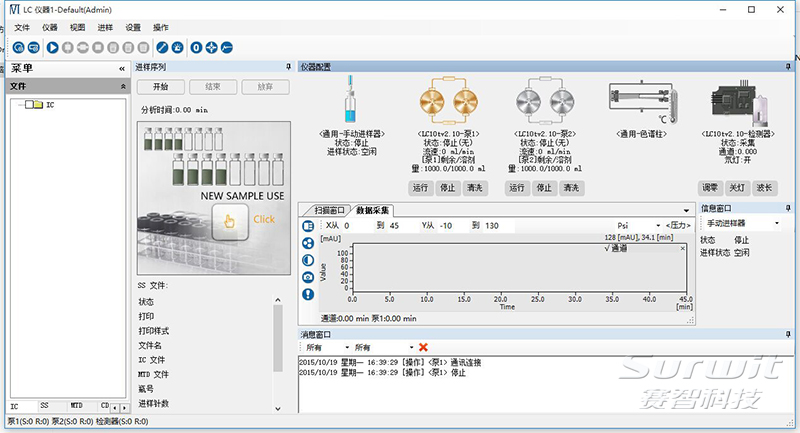Toggle the 通道 checkmark in chart legend
800x433 pixels.
[x=607, y=247]
